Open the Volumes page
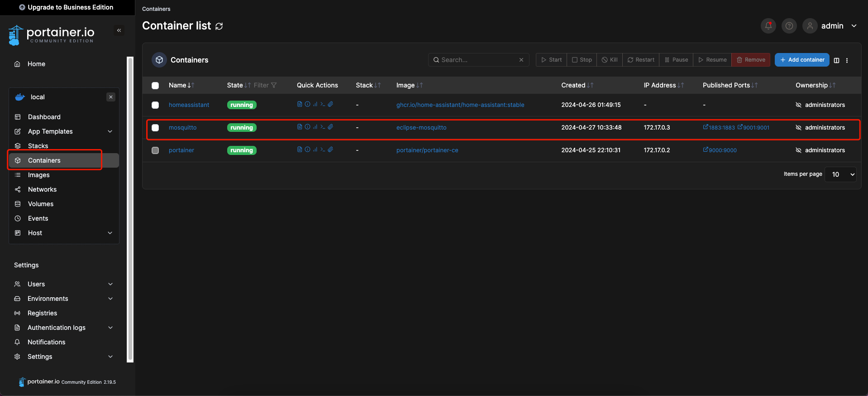The image size is (868, 396). tap(41, 204)
